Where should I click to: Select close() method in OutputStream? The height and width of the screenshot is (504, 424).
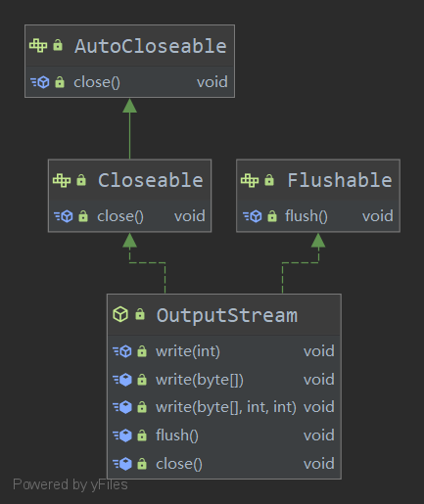click(179, 464)
